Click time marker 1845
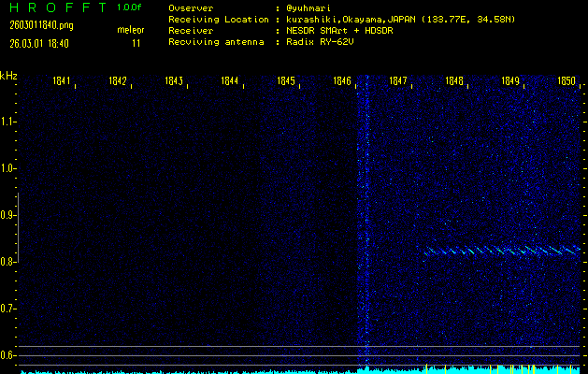This screenshot has width=588, height=374. 286,80
